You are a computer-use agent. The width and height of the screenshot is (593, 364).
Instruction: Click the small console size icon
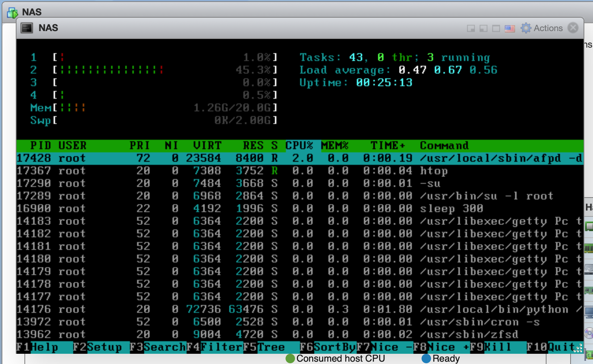pyautogui.click(x=471, y=28)
